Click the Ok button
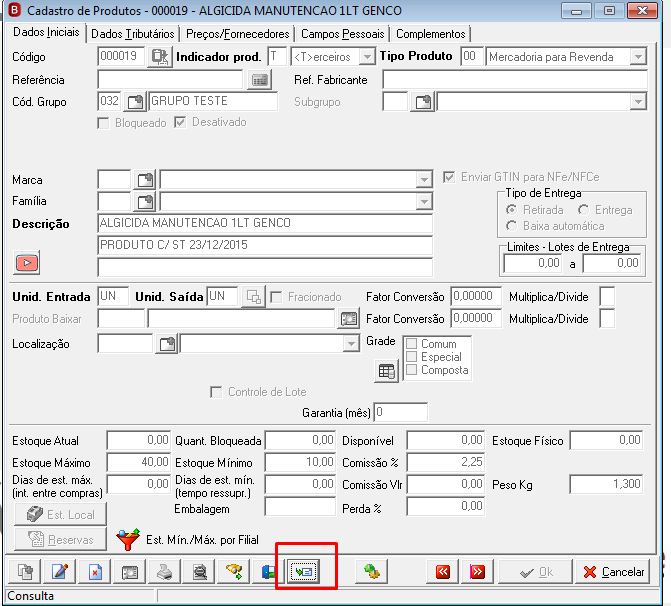This screenshot has width=671, height=606. click(x=535, y=572)
